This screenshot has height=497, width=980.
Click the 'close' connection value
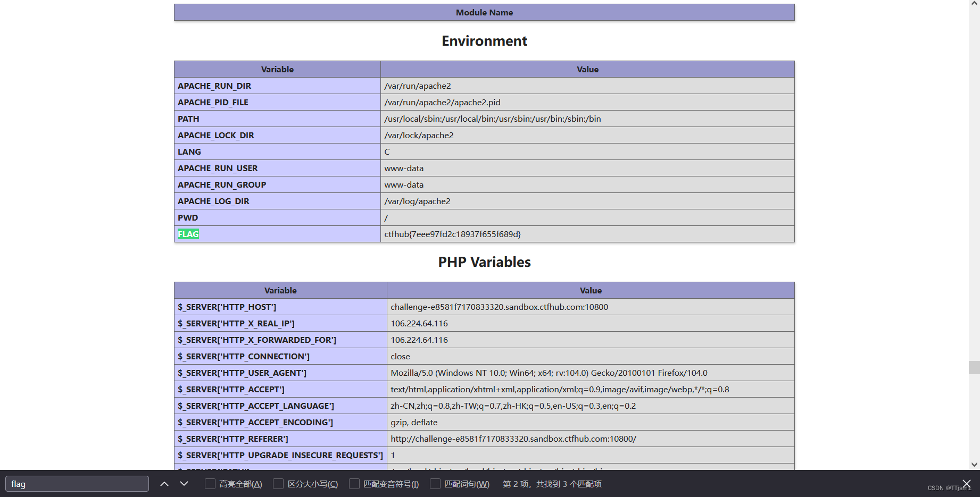400,356
